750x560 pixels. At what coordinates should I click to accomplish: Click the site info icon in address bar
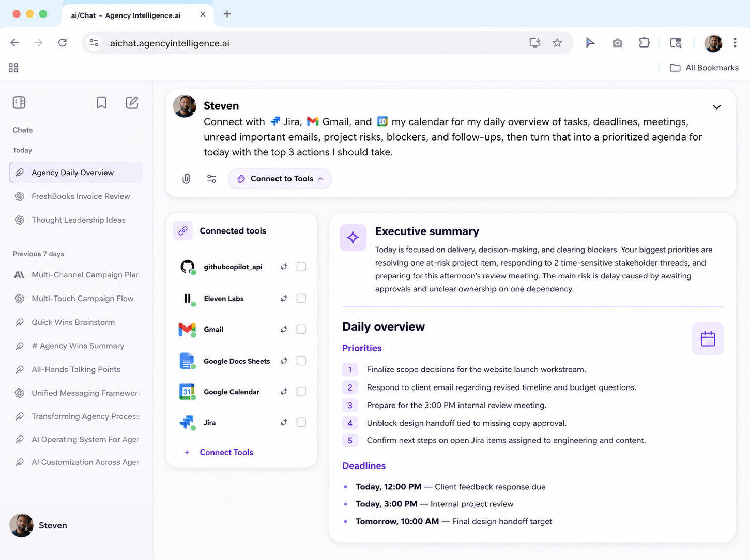tap(94, 43)
